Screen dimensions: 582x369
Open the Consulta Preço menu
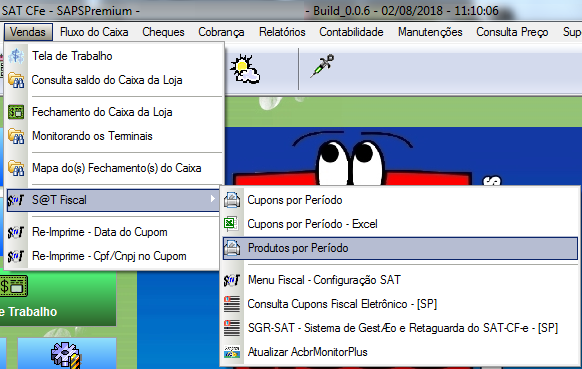point(512,32)
